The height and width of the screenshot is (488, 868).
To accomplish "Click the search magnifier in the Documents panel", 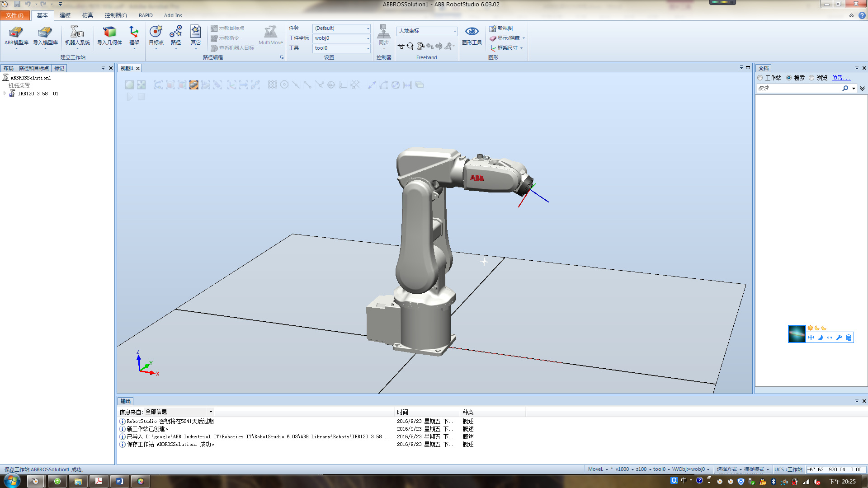I will 845,89.
